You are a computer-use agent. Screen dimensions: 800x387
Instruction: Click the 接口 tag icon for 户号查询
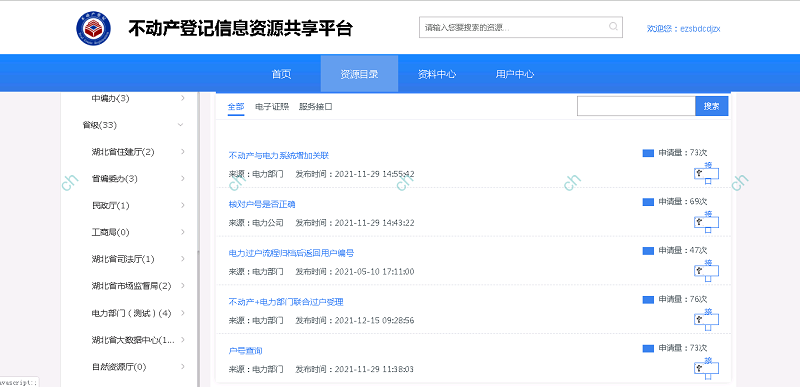(x=707, y=368)
